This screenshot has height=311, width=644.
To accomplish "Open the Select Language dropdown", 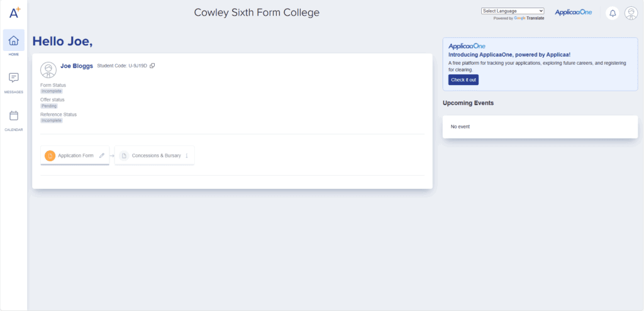I will point(512,11).
